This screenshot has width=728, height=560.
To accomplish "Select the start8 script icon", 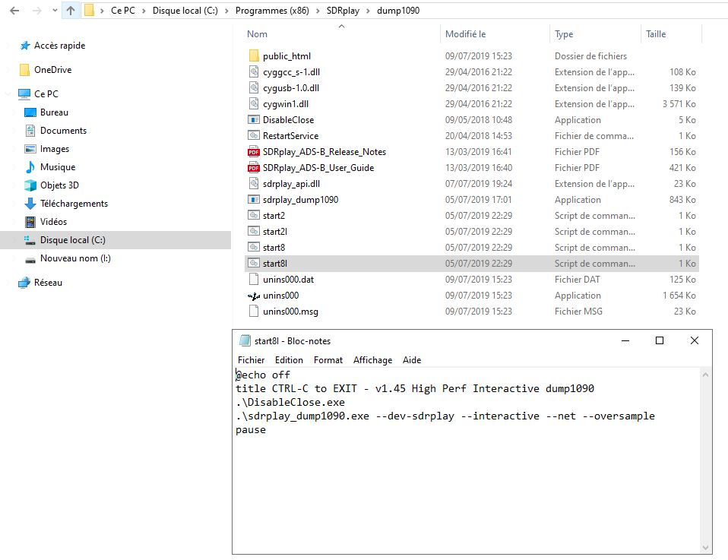I will 254,247.
